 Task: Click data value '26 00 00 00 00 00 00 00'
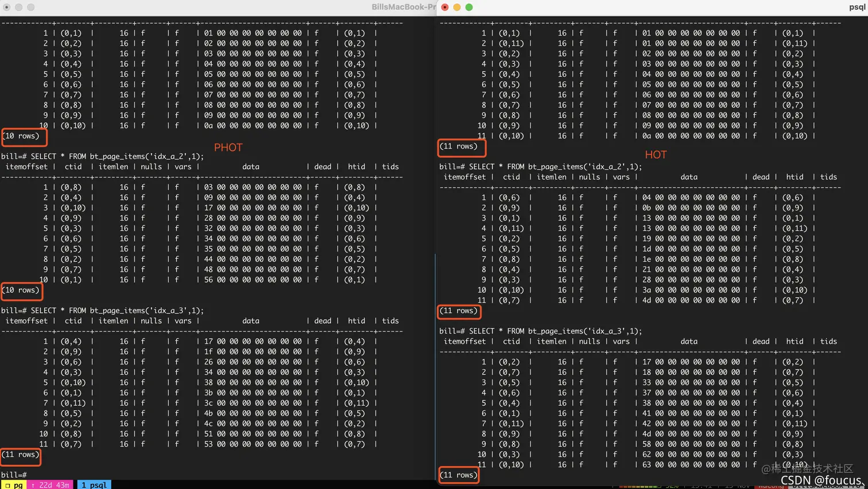[253, 362]
